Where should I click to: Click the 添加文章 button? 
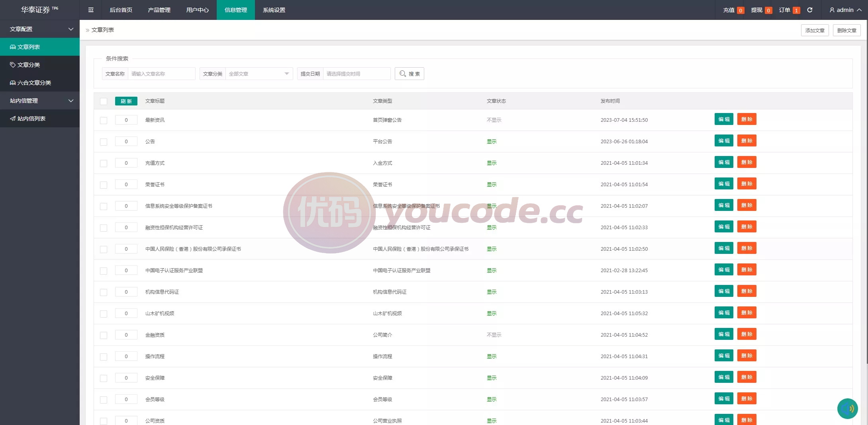(815, 30)
